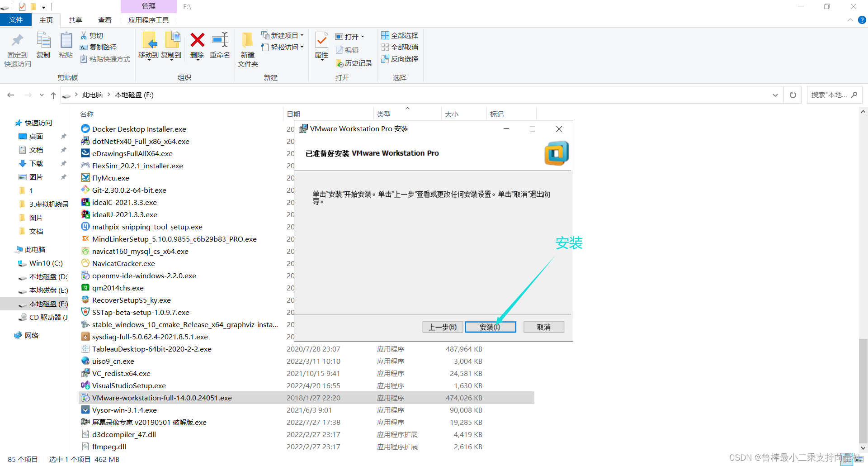Select Docker Desktop Installer.exe
The image size is (868, 466).
[x=139, y=129]
